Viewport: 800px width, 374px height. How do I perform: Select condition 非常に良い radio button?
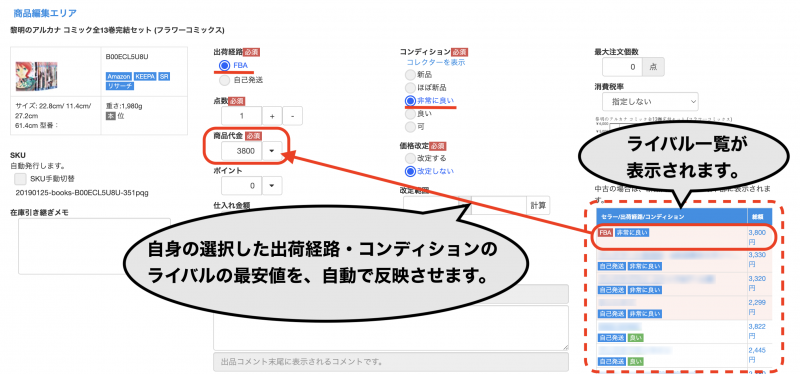tap(410, 101)
